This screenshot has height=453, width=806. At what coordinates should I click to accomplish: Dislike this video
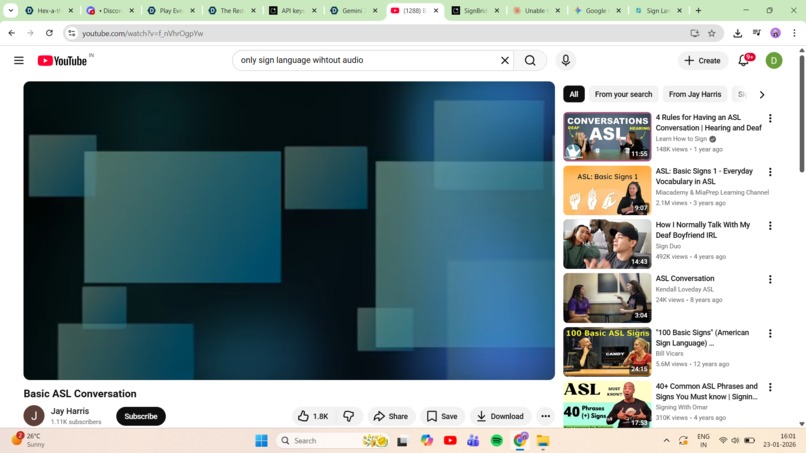click(349, 416)
